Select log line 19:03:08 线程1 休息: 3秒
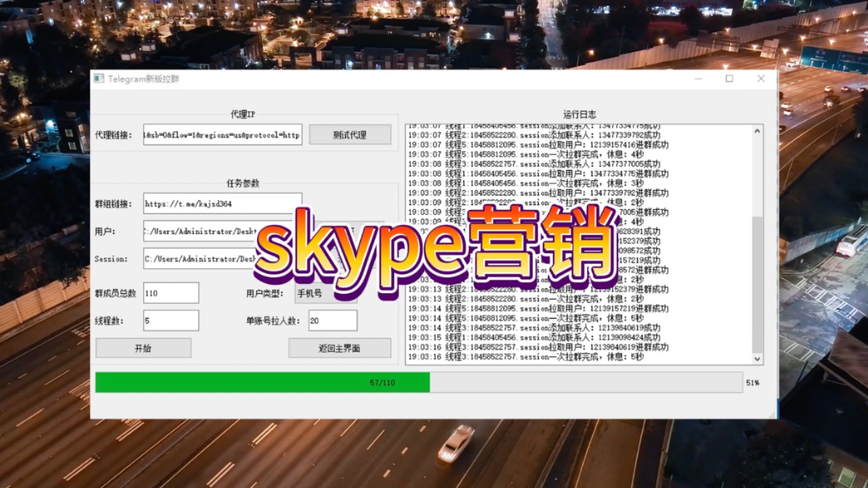 pyautogui.click(x=526, y=183)
